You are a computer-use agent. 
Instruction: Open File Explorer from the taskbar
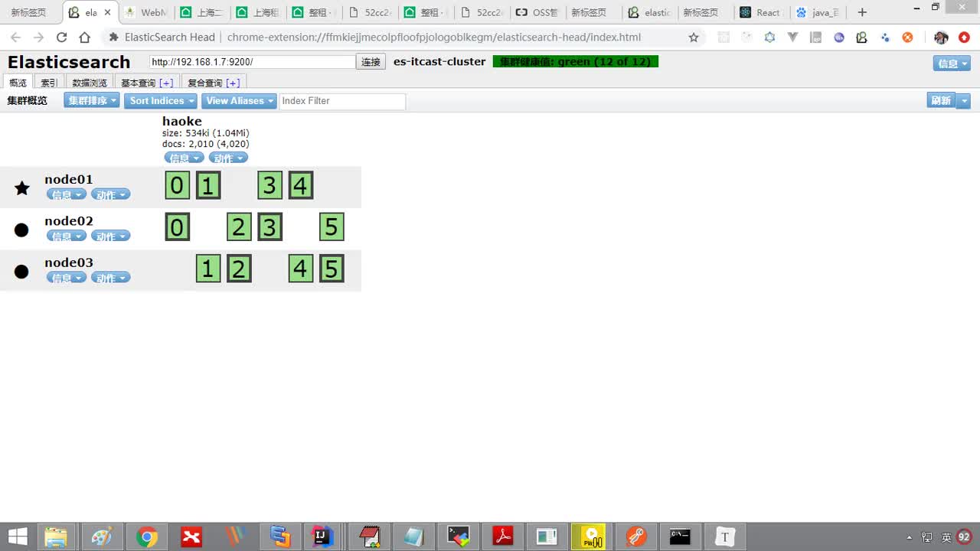[x=56, y=537]
